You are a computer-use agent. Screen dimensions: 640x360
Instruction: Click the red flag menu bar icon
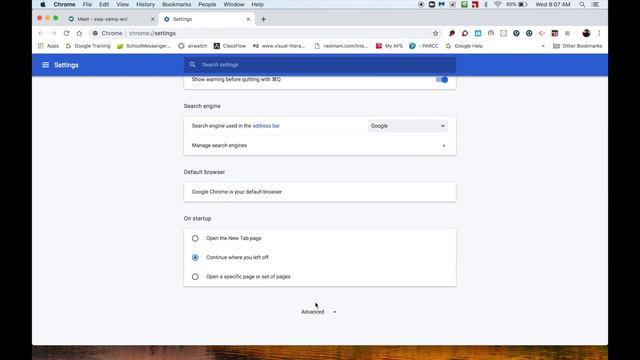[x=475, y=4]
